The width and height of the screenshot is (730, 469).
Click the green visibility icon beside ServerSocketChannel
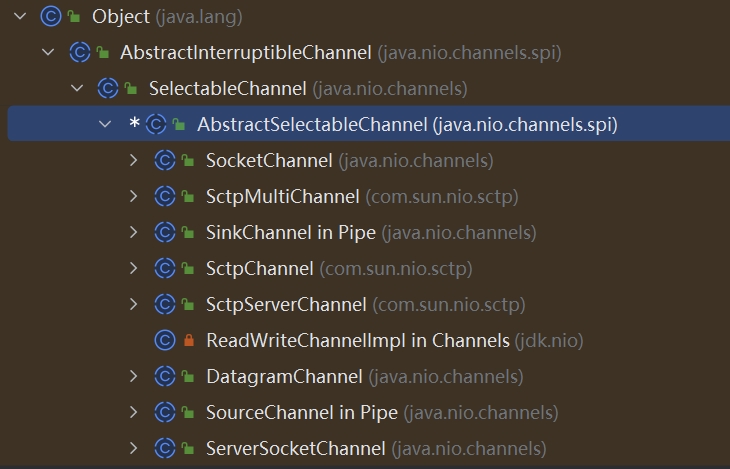click(188, 449)
